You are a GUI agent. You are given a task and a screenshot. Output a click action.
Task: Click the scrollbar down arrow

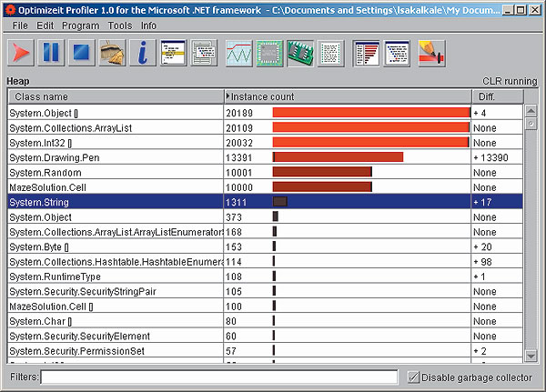(531, 357)
